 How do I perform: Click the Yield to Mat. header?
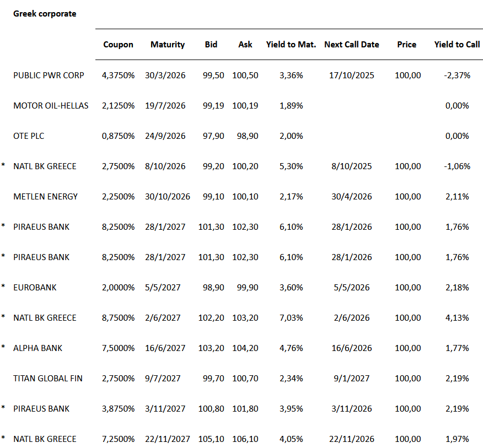291,45
